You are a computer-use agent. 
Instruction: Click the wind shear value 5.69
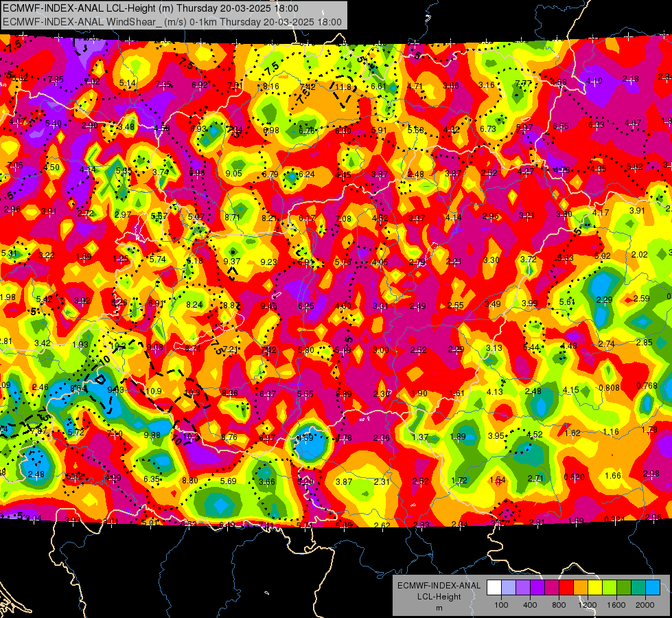point(228,481)
